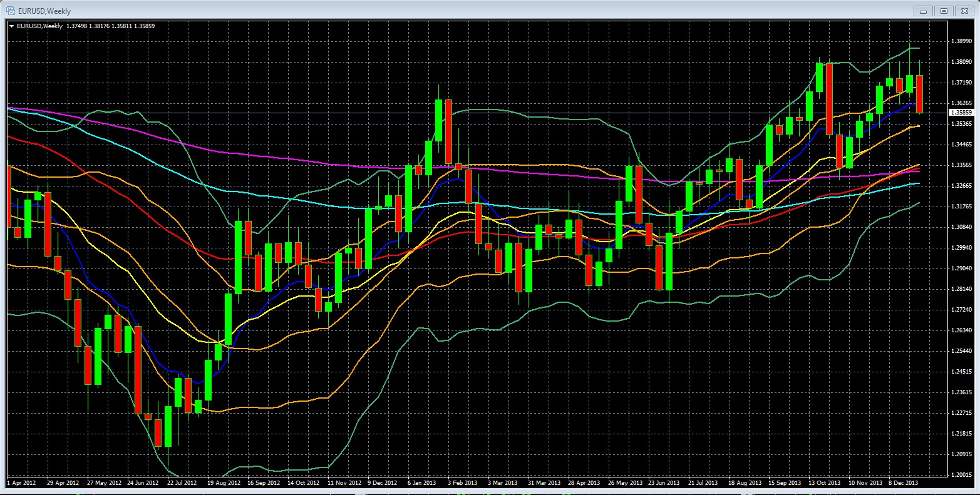Click the 1.20015 level on the price scale

coord(961,475)
